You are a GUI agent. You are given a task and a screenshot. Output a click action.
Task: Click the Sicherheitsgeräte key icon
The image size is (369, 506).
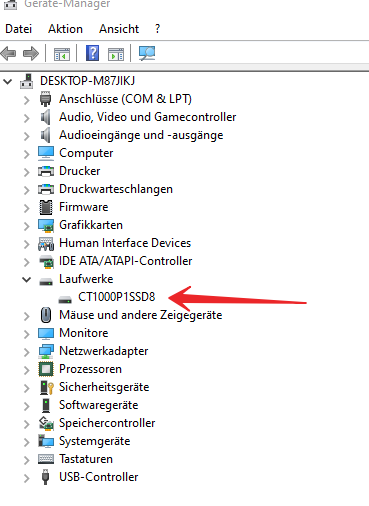click(46, 387)
